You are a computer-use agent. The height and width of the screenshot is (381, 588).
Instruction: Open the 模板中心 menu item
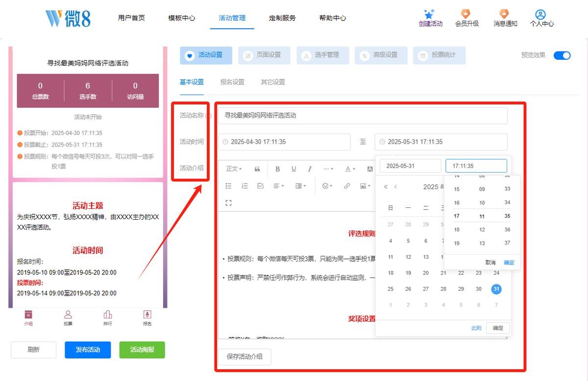pyautogui.click(x=181, y=18)
